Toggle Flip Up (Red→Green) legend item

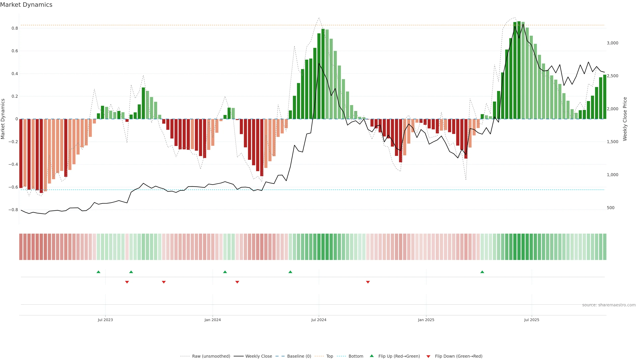tap(399, 356)
